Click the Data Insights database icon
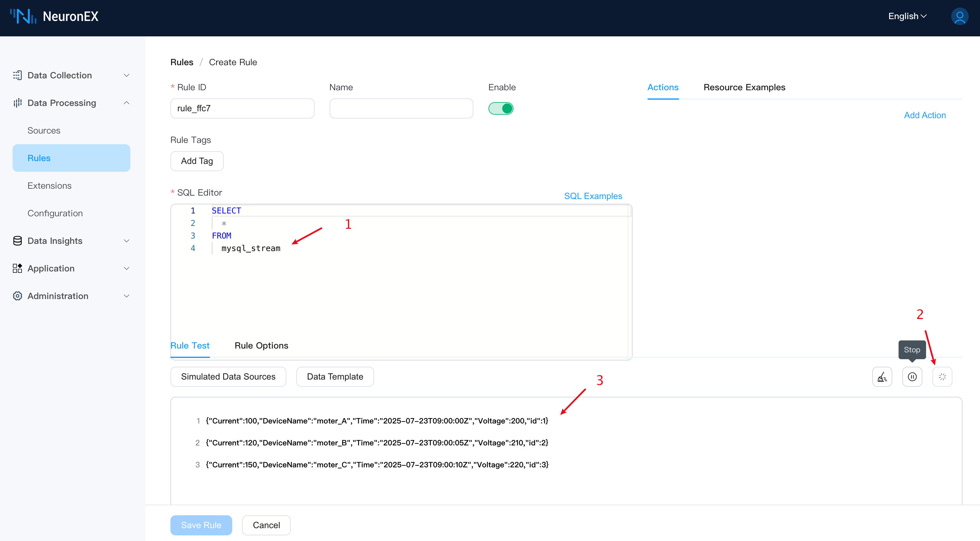Screen dimensions: 980x541 pyautogui.click(x=17, y=241)
